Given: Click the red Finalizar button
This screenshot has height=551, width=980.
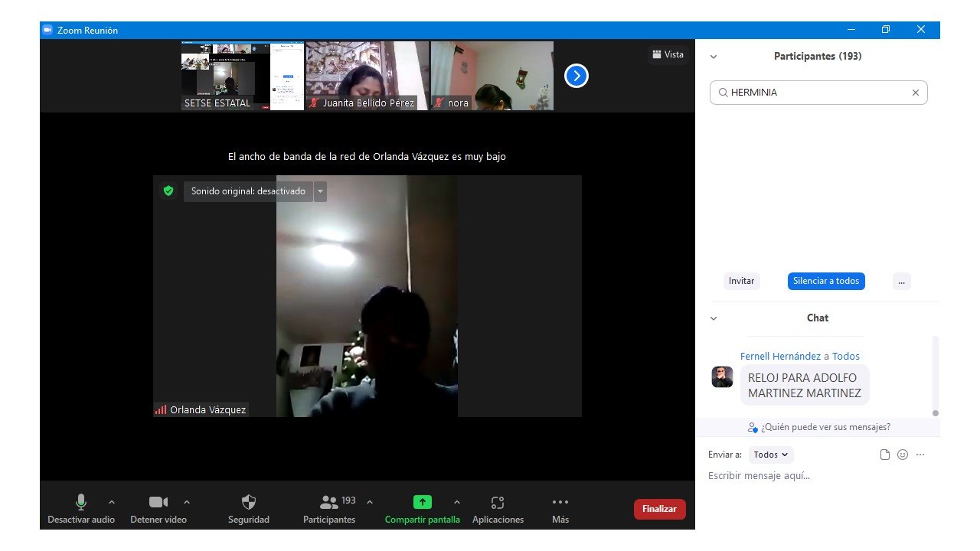Looking at the screenshot, I should (x=659, y=509).
